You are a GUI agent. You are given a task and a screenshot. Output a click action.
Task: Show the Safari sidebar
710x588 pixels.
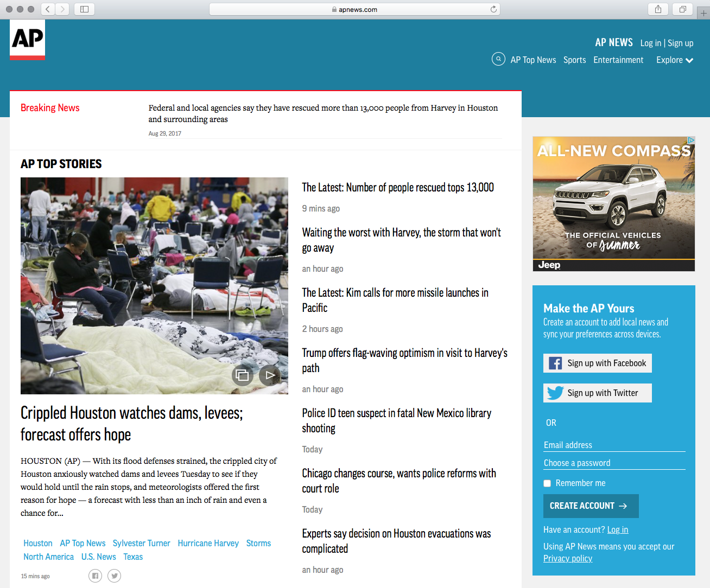point(85,9)
